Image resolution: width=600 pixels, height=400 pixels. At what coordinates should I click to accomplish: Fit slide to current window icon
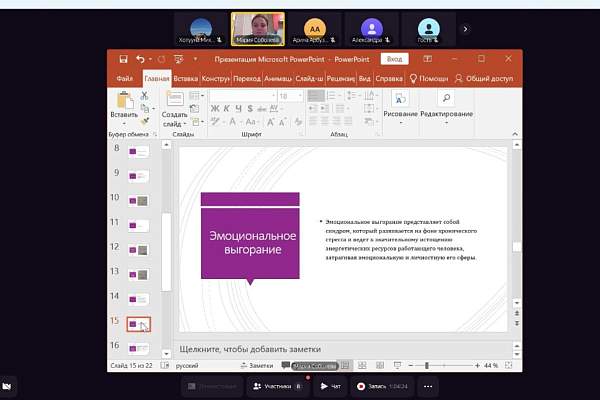508,365
